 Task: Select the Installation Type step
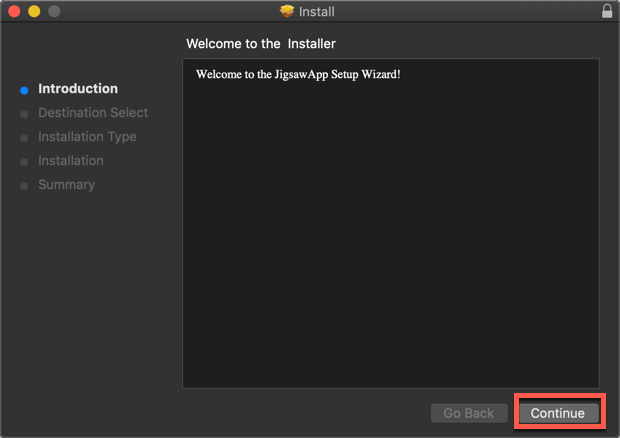click(87, 137)
